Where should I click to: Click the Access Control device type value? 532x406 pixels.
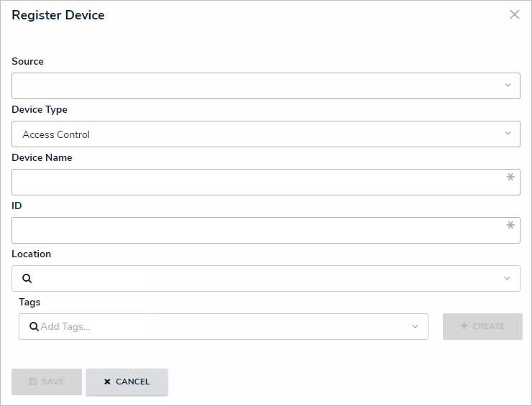pos(56,134)
